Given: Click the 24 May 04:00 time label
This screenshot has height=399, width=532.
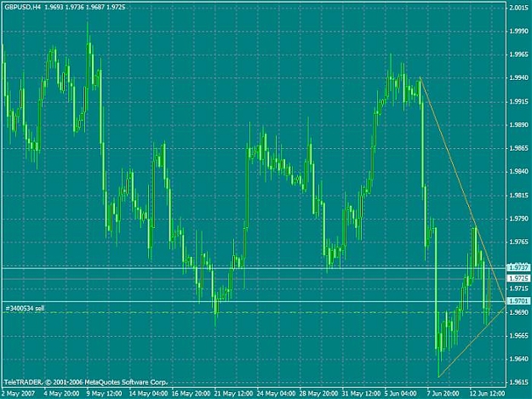Looking at the screenshot, I should (x=276, y=394).
